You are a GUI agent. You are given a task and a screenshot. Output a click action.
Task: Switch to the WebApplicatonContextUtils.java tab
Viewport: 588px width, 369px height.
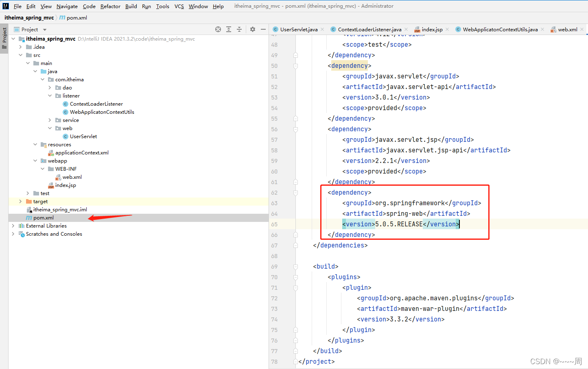(500, 29)
